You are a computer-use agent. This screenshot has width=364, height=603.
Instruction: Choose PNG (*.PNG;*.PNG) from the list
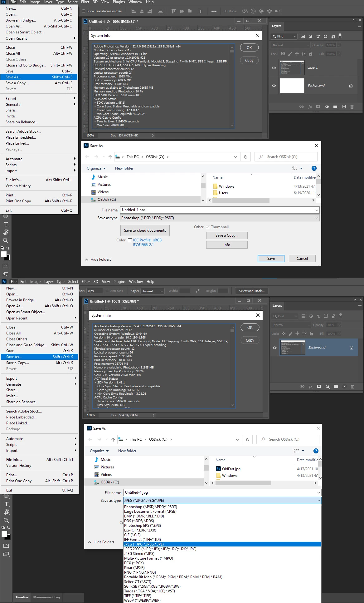click(x=140, y=572)
